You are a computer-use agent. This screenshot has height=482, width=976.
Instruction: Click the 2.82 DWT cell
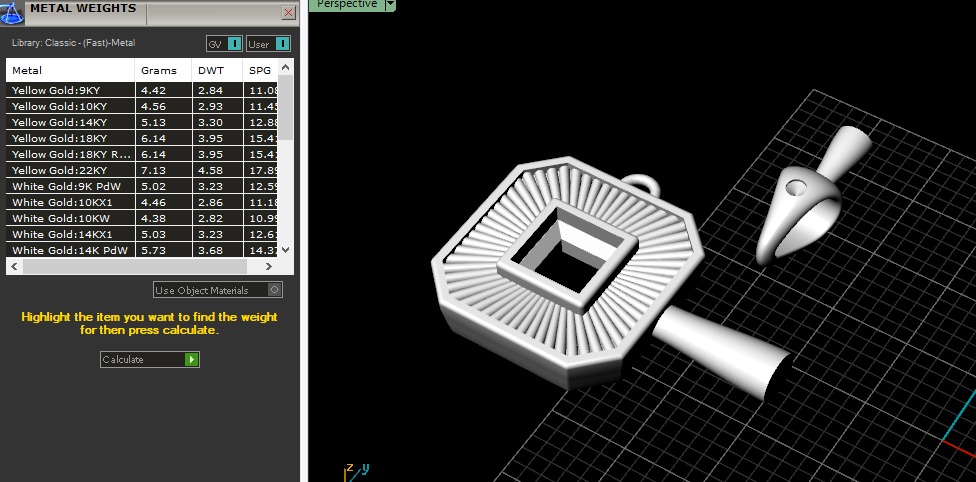point(217,219)
